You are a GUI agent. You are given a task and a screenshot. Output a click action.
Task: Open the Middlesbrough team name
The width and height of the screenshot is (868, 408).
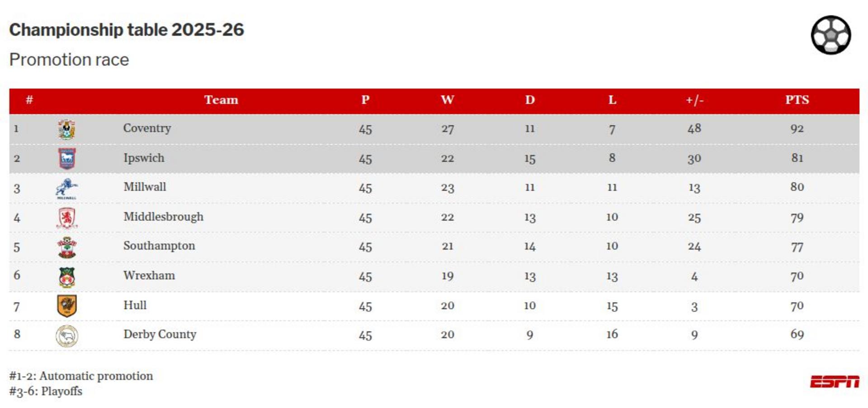pos(163,217)
